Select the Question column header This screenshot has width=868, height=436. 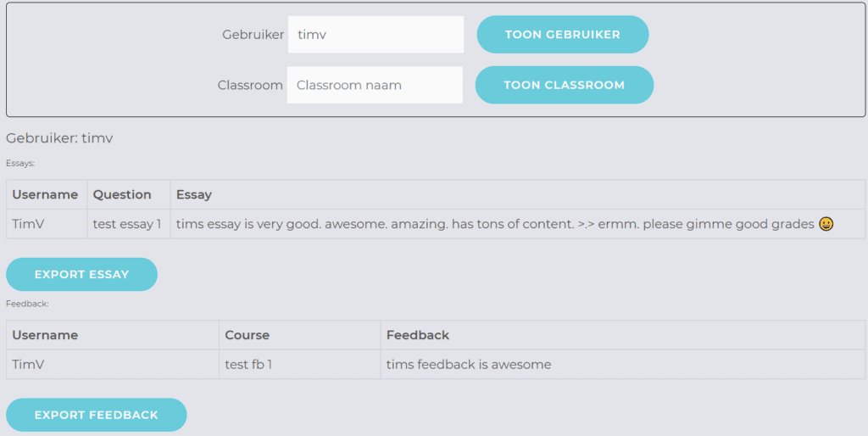[129, 194]
